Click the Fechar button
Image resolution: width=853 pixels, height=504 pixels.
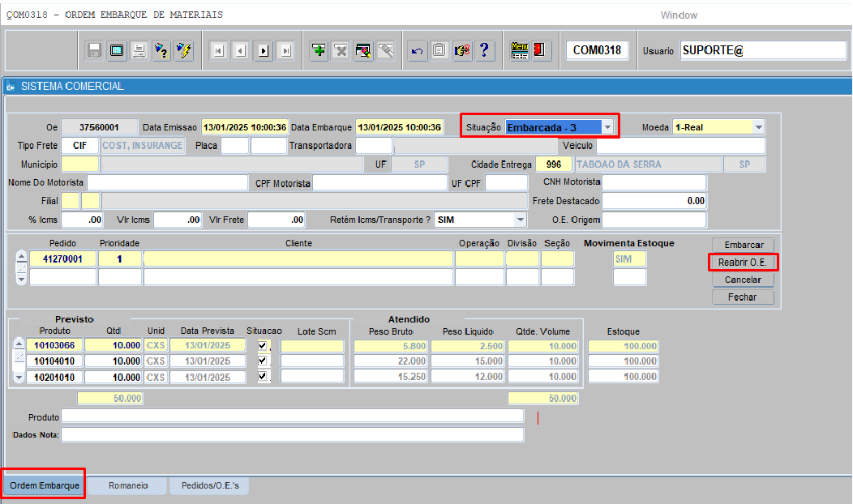pos(743,297)
